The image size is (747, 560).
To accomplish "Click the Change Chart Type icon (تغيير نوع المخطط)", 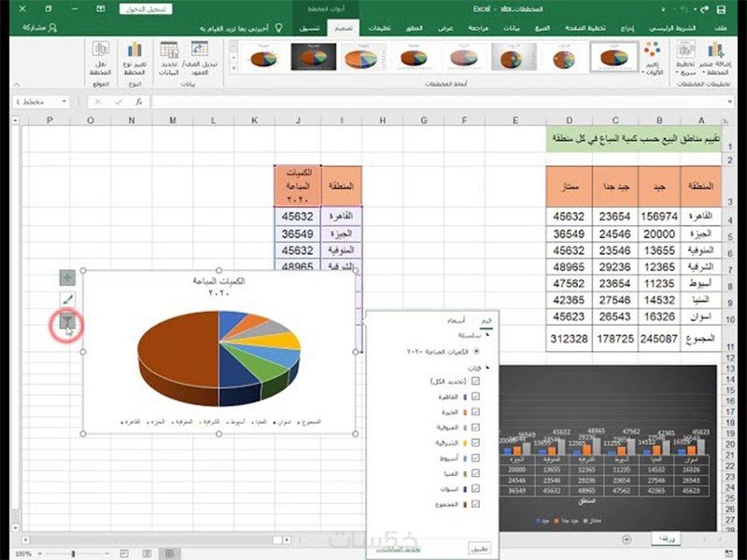I will (x=134, y=49).
